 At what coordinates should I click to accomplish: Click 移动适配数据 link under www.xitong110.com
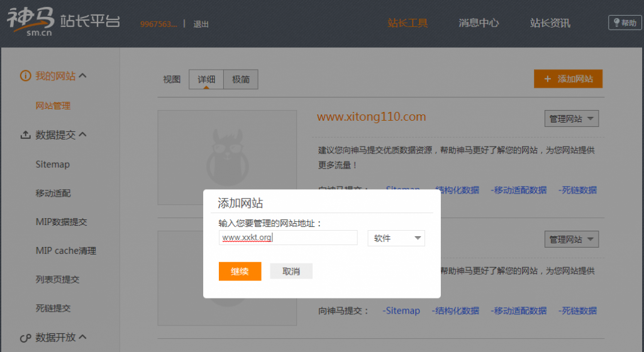click(x=519, y=190)
